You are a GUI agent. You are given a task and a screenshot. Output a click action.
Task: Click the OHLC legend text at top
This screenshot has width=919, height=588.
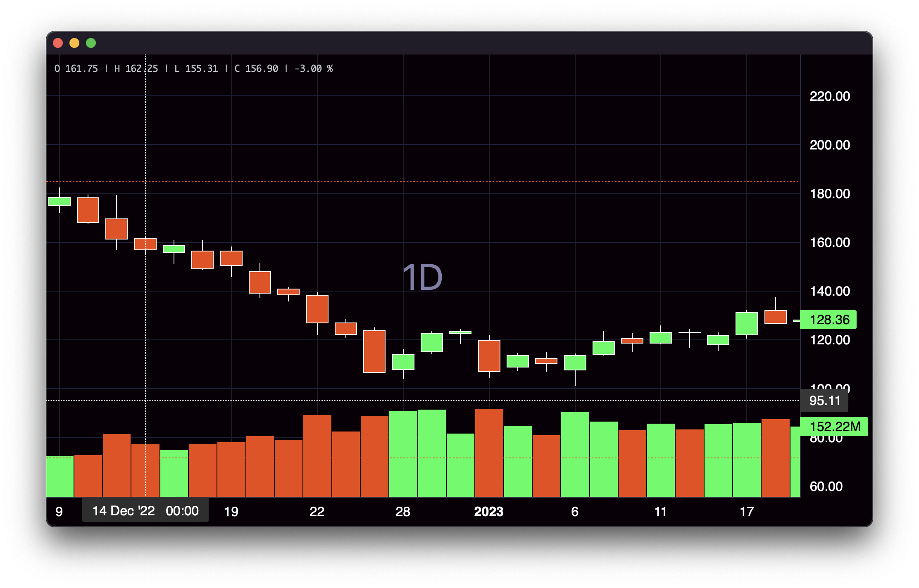click(x=193, y=69)
